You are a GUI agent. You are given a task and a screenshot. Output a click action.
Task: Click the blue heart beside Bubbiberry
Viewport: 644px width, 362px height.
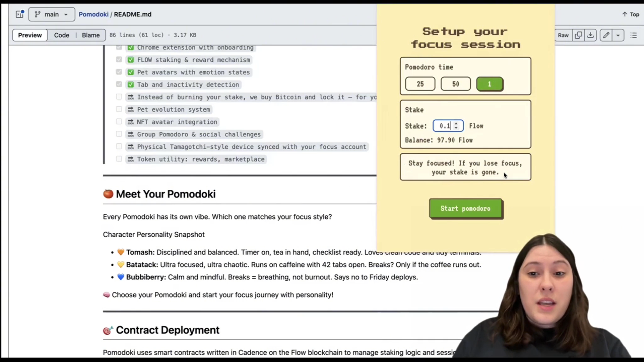[x=121, y=277]
